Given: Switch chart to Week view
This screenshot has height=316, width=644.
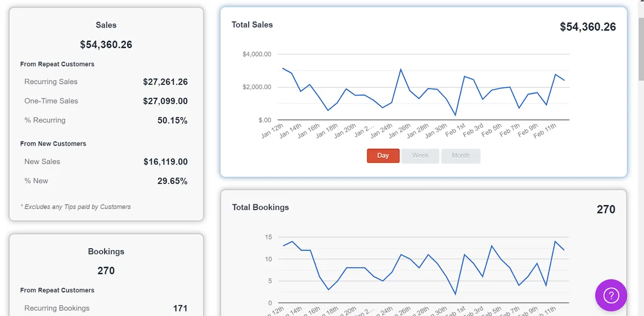Looking at the screenshot, I should (420, 156).
